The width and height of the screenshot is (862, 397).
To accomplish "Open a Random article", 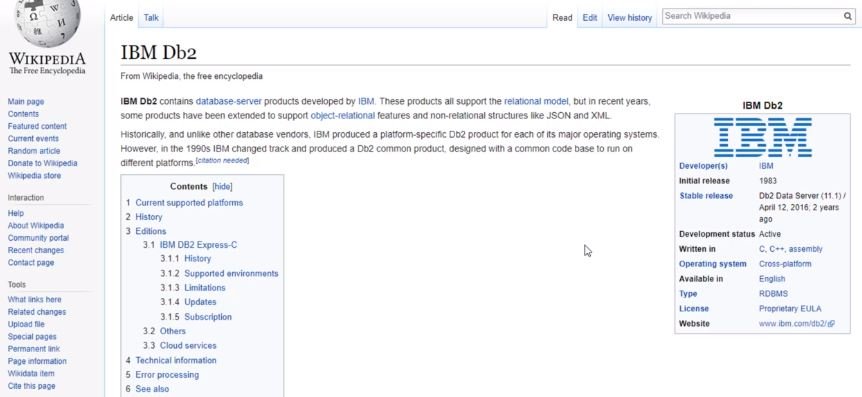I will tap(34, 151).
